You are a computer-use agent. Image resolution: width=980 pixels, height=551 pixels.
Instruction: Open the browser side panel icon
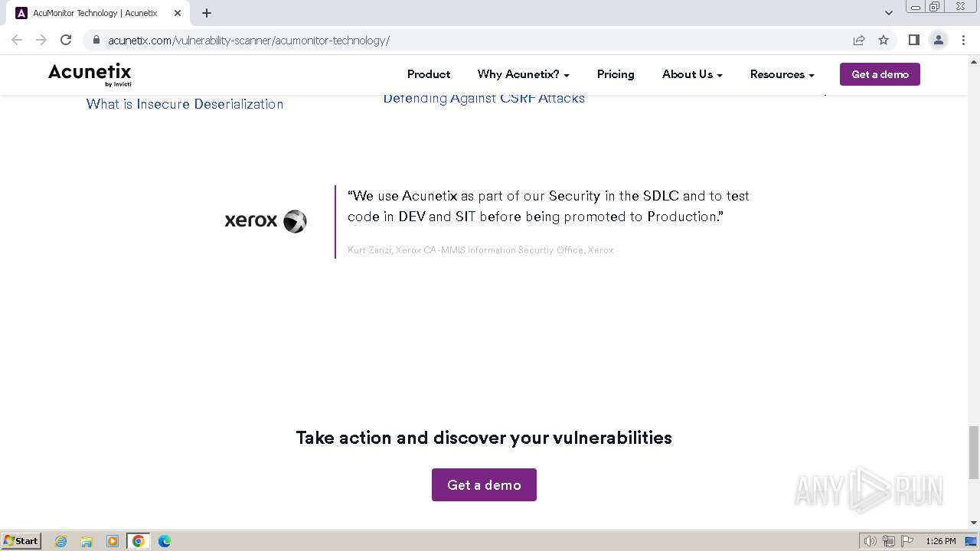tap(913, 40)
